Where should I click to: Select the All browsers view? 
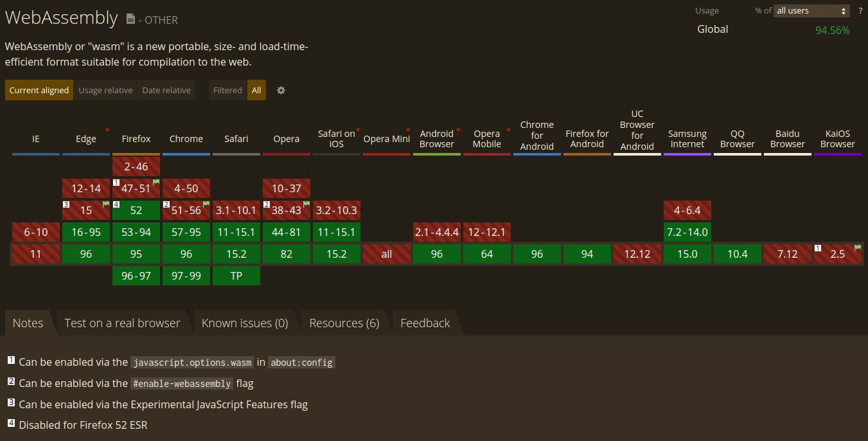tap(256, 90)
